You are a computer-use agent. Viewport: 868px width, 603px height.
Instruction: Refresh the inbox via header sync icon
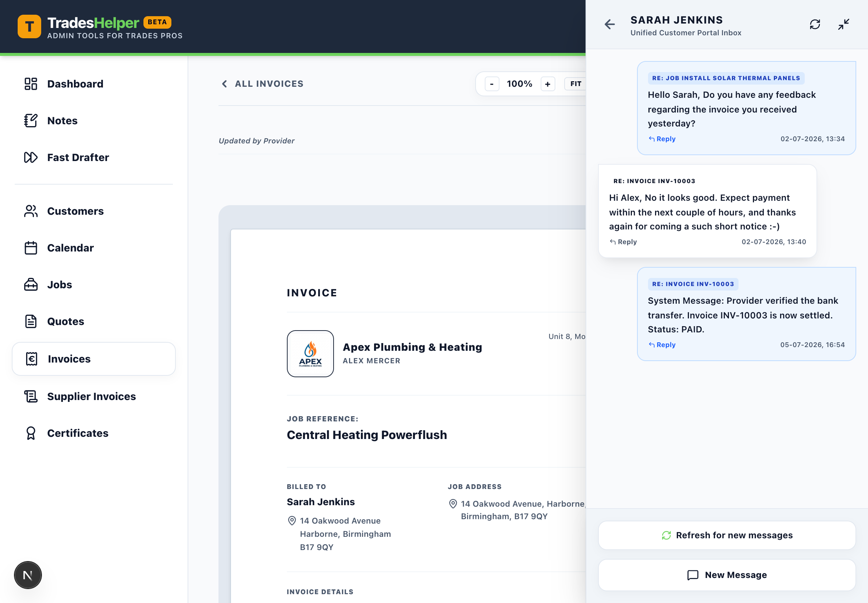pyautogui.click(x=815, y=25)
